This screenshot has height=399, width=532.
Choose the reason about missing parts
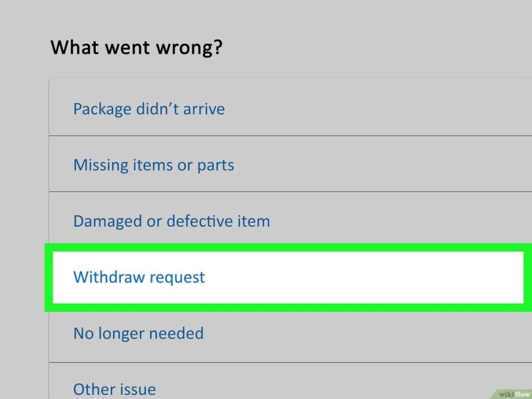pyautogui.click(x=154, y=165)
